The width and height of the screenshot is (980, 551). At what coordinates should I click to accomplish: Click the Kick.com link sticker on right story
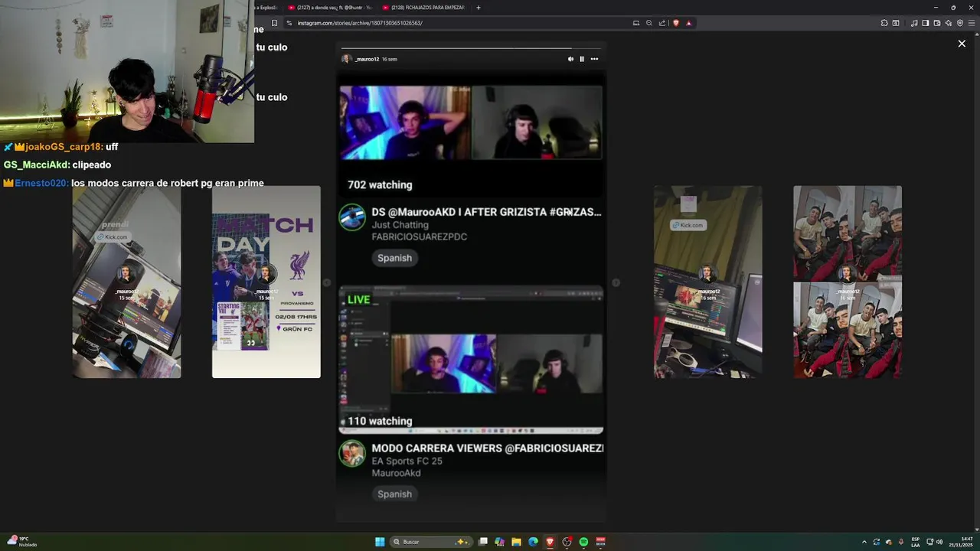688,225
